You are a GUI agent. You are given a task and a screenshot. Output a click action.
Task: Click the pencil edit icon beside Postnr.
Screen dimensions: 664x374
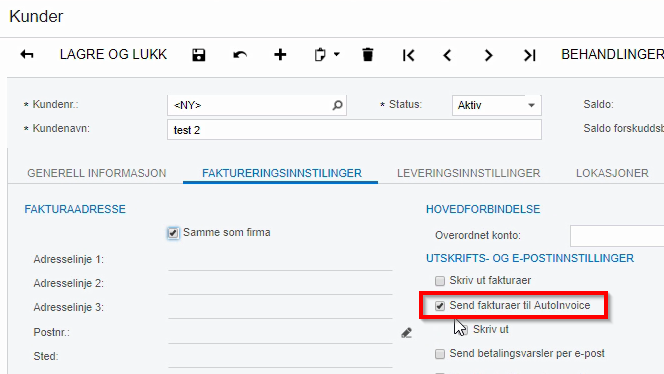pyautogui.click(x=407, y=333)
